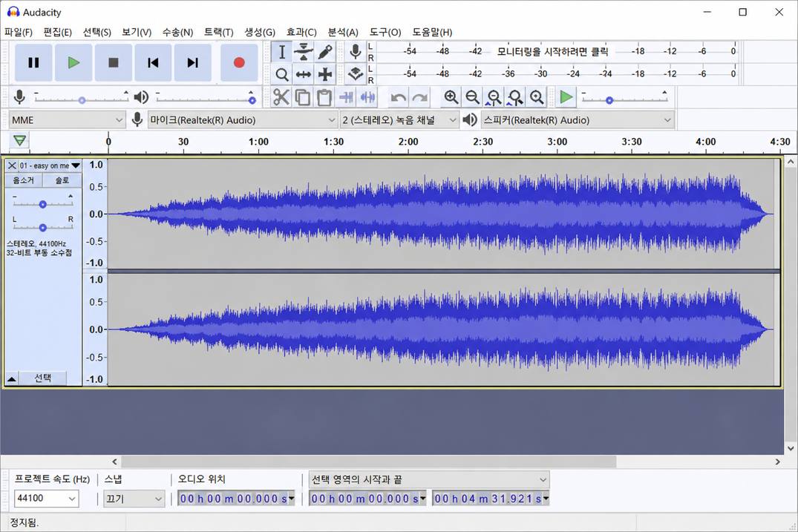Click the 3:00 mark on the timeline

(x=557, y=142)
